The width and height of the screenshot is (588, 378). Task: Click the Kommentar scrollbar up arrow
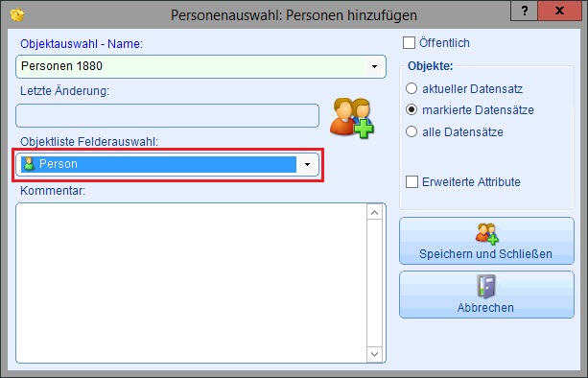(x=374, y=213)
